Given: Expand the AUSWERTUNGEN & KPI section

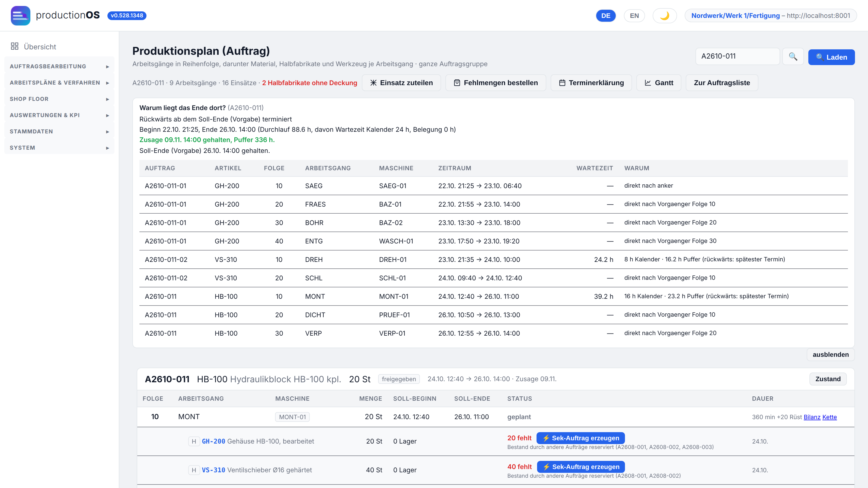Looking at the screenshot, I should 59,115.
